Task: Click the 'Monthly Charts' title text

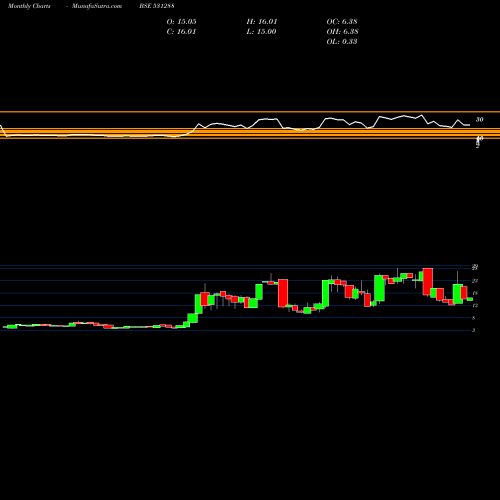Action: coord(29,6)
